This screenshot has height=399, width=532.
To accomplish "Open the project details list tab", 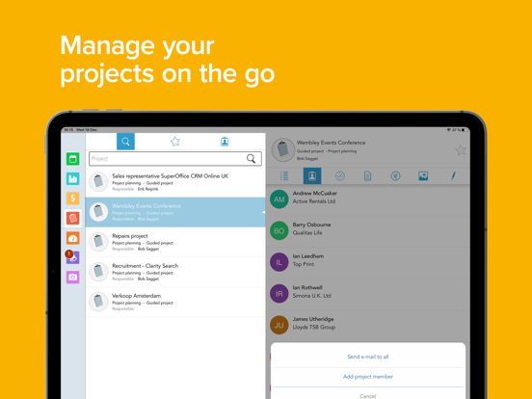I will [x=284, y=175].
